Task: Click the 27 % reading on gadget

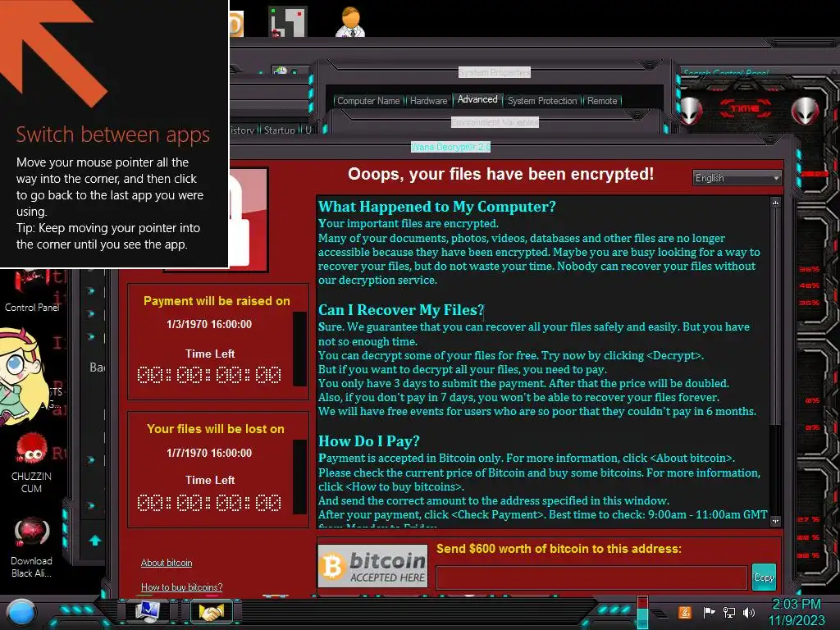Action: 809,519
